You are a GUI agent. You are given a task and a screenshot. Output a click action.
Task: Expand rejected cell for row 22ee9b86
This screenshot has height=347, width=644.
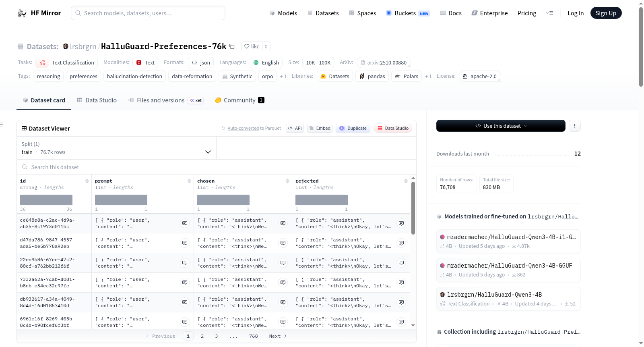401,263
